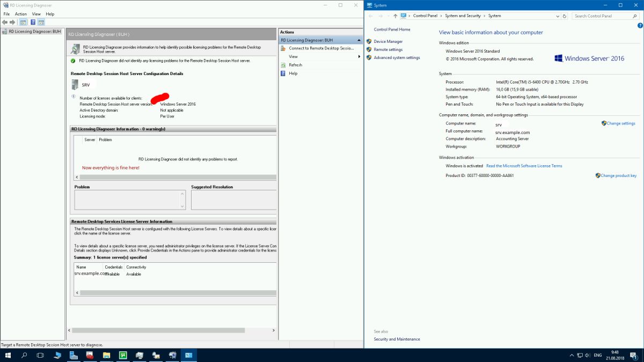Open the File menu
644x362 pixels.
tap(6, 14)
